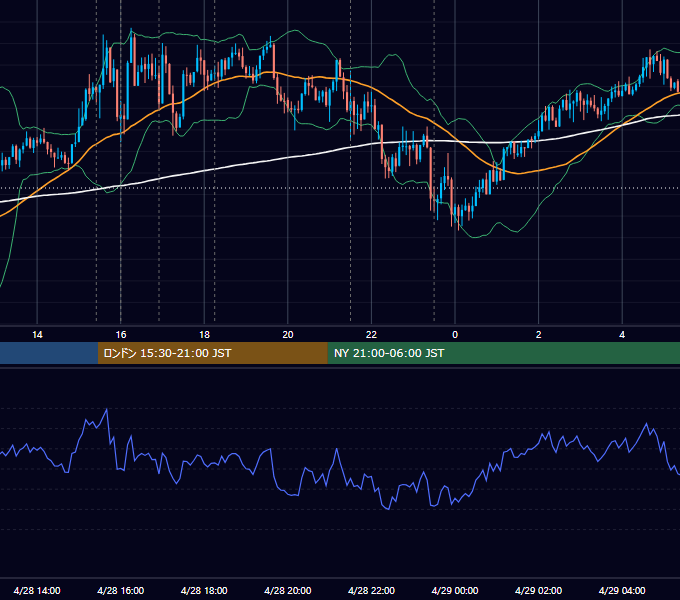Select the NY 21:00-06:00 JST session band
The height and width of the screenshot is (600, 680).
pyautogui.click(x=503, y=353)
